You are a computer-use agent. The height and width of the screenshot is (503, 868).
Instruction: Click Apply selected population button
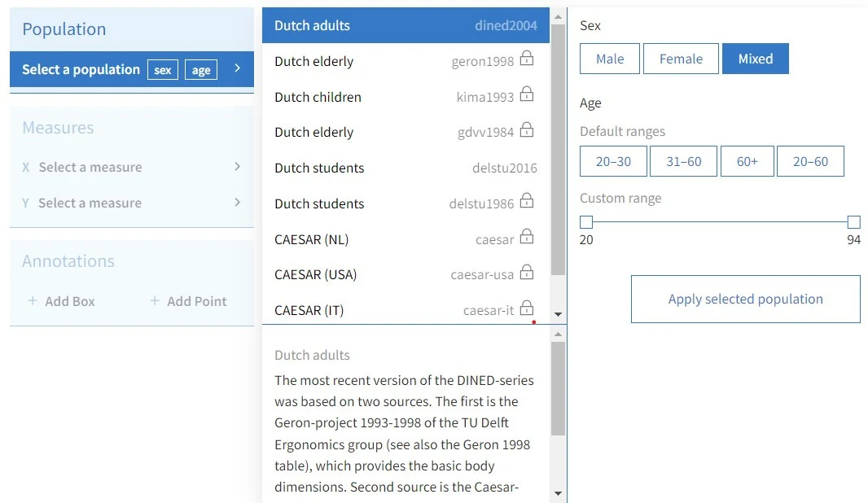745,299
